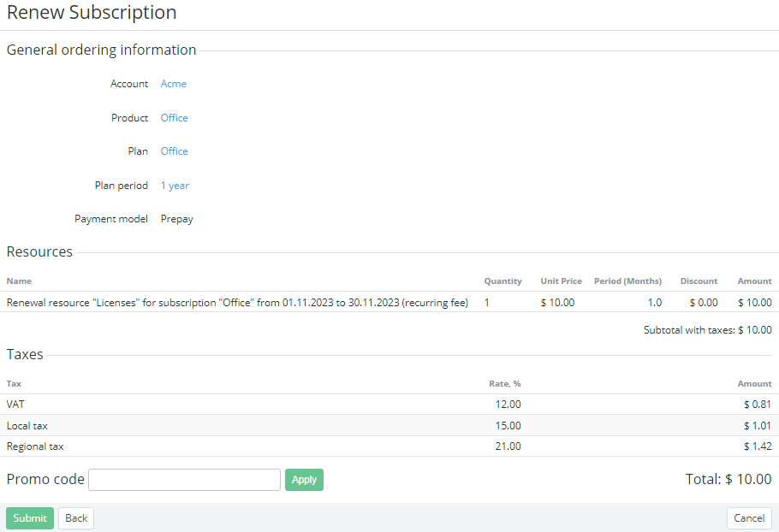
Task: Click the Office link next to Product
Action: (174, 118)
